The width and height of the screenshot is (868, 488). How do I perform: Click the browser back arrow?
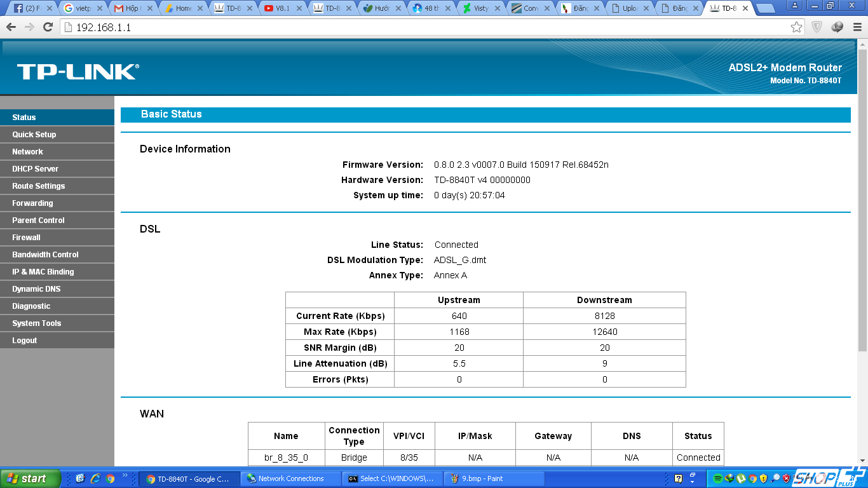(11, 27)
